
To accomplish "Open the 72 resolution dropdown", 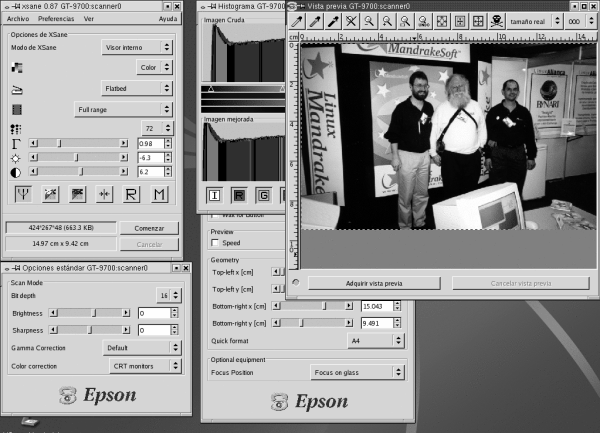I will [x=157, y=128].
